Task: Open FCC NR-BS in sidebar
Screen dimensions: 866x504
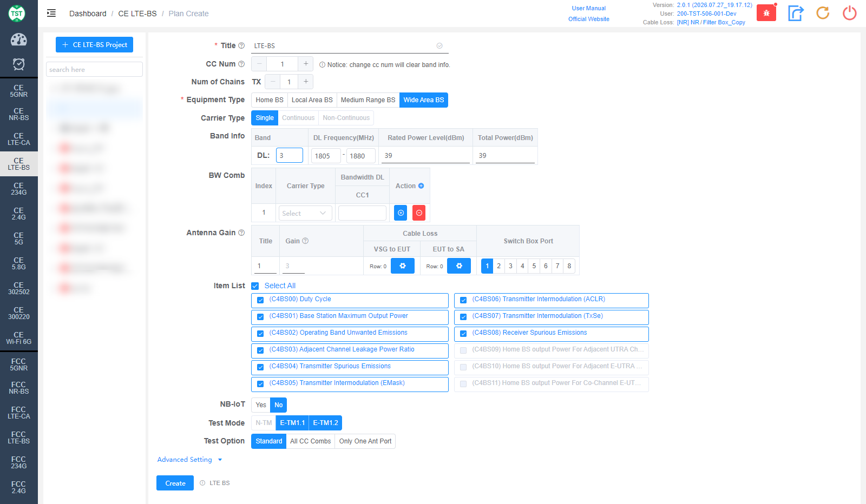Action: tap(19, 388)
